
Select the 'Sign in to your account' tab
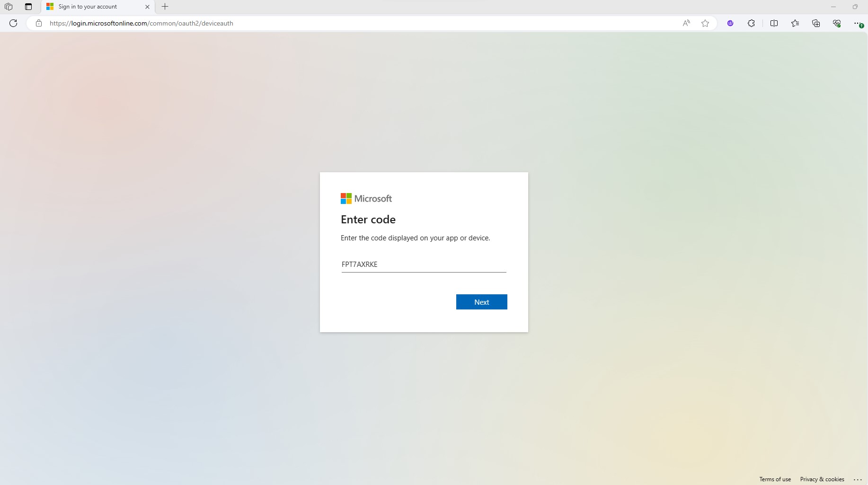click(x=98, y=7)
